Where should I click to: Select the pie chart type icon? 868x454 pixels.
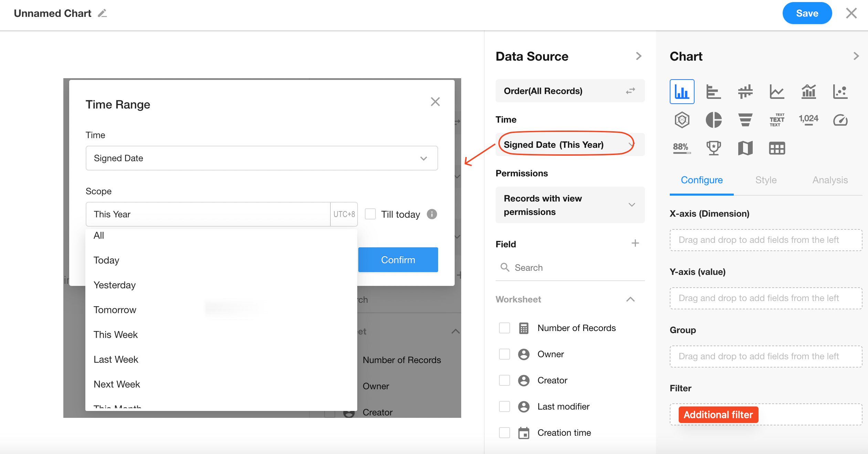(x=713, y=120)
